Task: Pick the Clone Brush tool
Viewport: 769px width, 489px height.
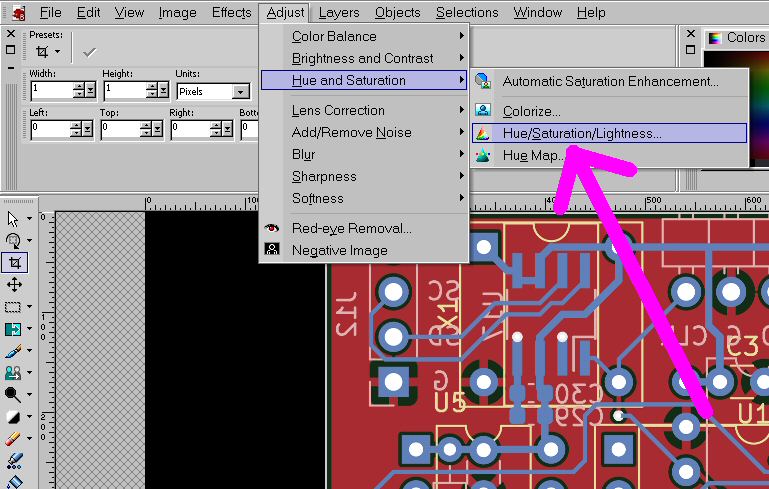Action: tap(14, 373)
